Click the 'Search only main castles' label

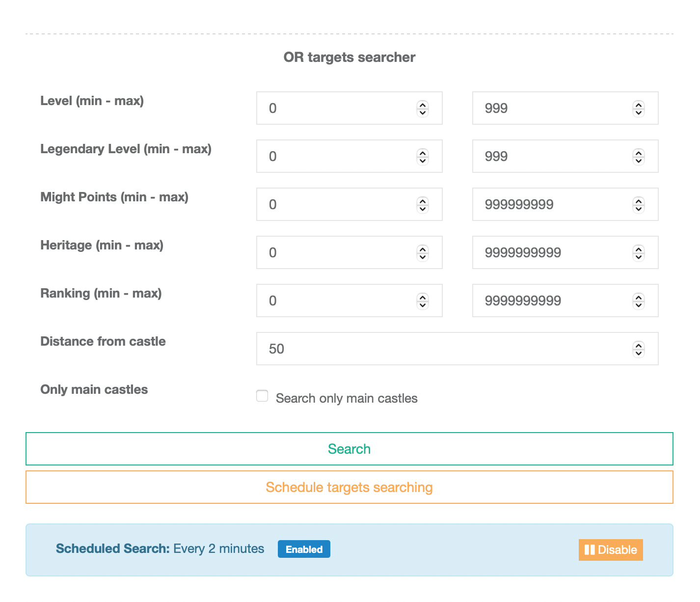347,398
